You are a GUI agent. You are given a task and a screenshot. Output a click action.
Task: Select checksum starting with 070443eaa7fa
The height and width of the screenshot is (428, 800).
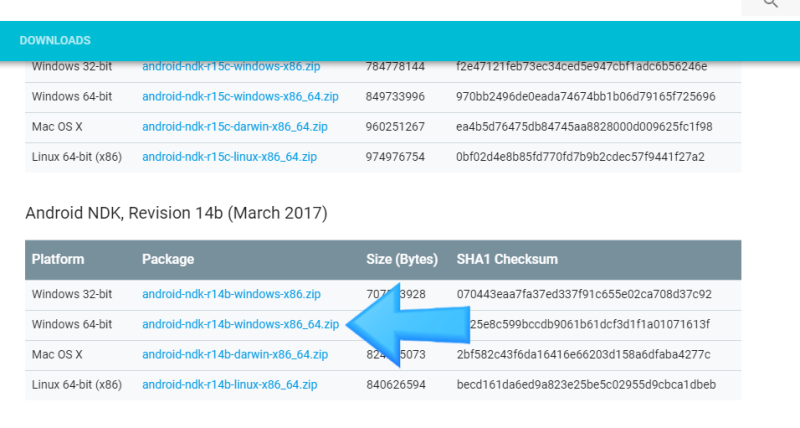[x=584, y=294]
